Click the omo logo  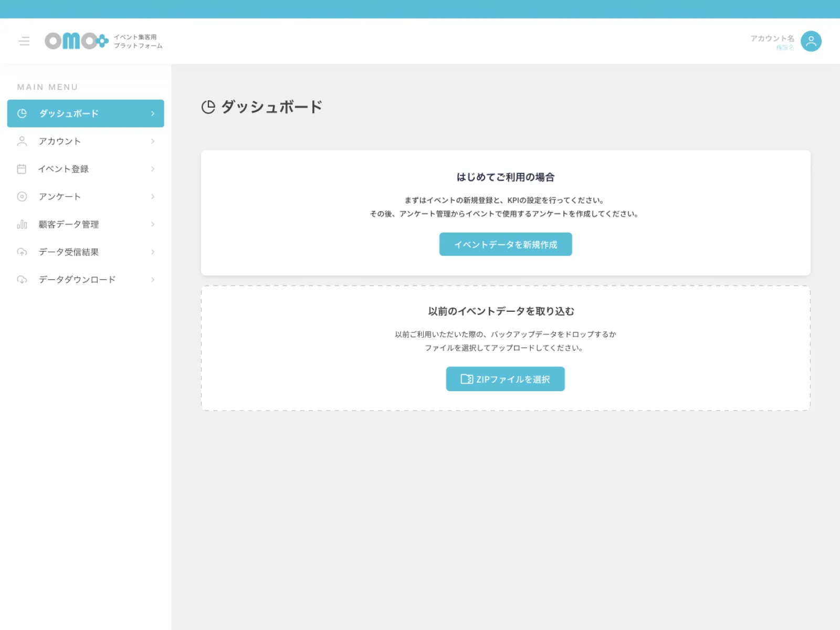[x=77, y=41]
